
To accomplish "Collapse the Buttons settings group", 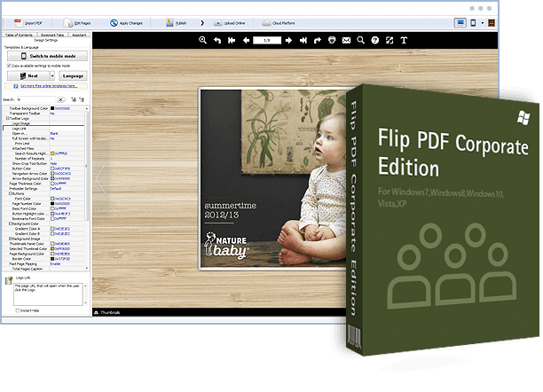I will [11, 193].
